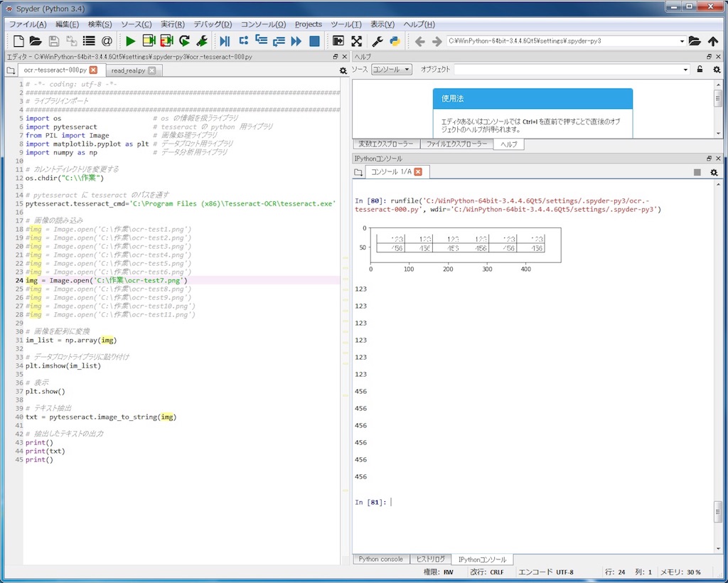Viewport: 728px width, 583px height.
Task: Expand the working directory path dropdown
Action: point(682,41)
